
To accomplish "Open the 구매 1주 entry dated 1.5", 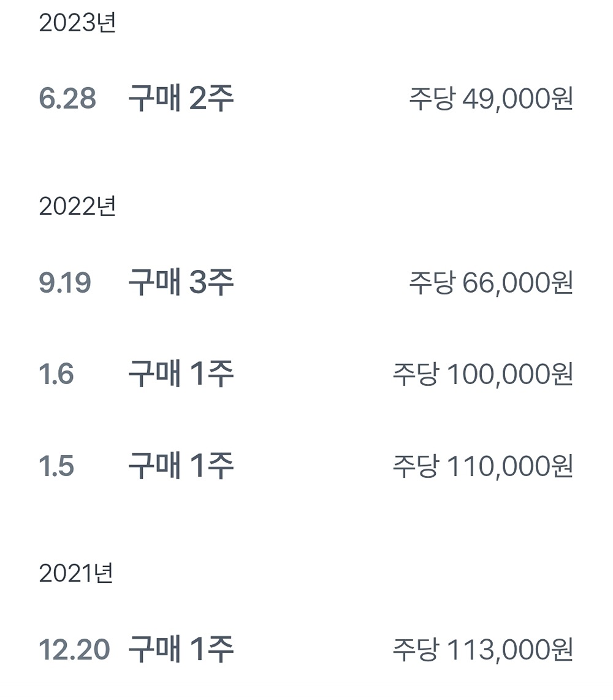I will point(181,466).
